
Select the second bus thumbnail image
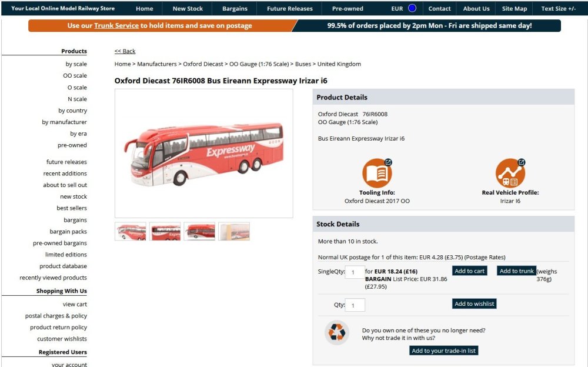[x=165, y=231]
